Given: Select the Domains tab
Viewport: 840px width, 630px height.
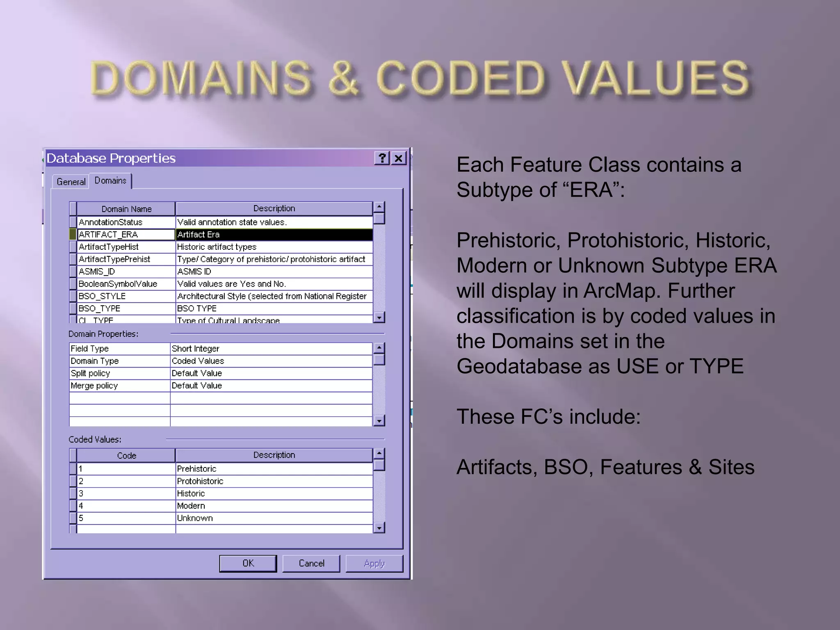Looking at the screenshot, I should (x=110, y=180).
